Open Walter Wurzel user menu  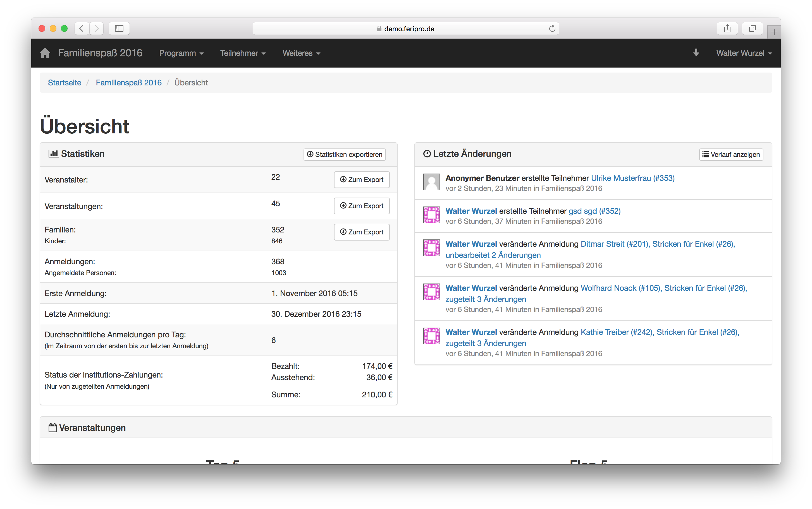click(744, 53)
